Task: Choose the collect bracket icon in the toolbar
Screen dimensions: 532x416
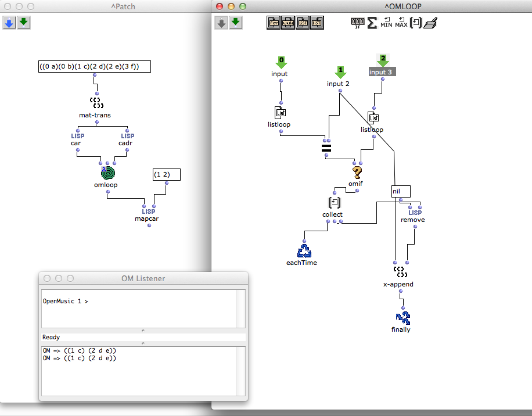Action: [x=416, y=23]
